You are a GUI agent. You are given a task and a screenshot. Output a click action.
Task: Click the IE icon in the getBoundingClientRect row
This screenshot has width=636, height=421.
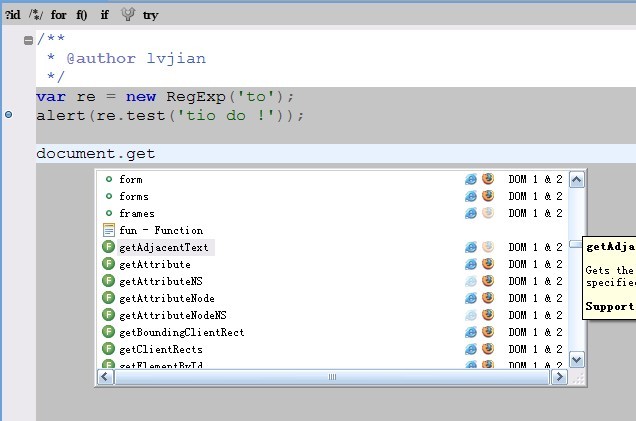point(471,333)
